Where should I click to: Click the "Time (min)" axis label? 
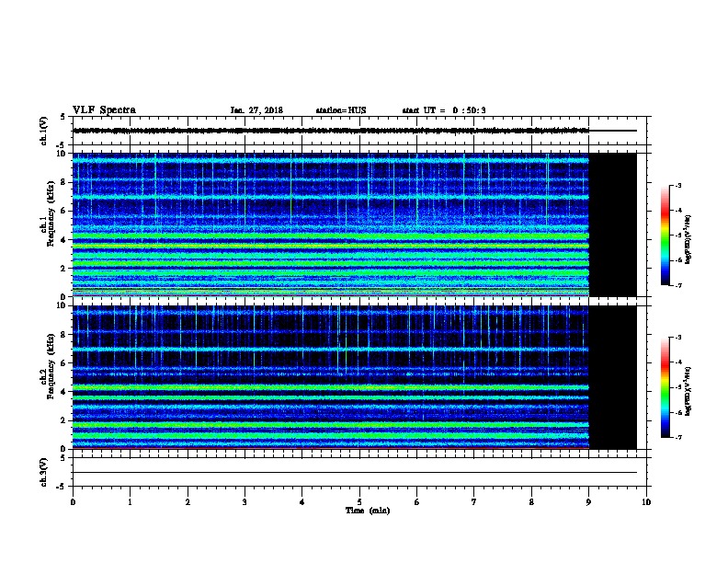click(x=368, y=511)
